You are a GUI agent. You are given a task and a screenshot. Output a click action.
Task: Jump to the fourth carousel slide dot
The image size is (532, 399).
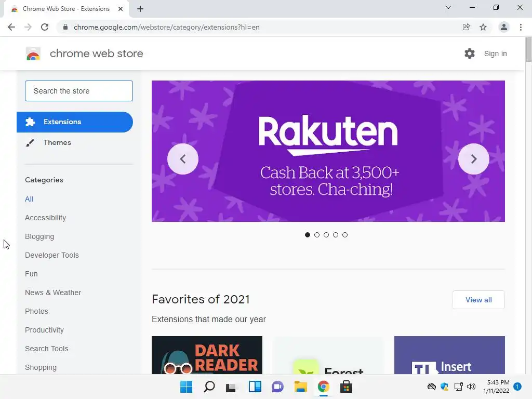pos(336,235)
